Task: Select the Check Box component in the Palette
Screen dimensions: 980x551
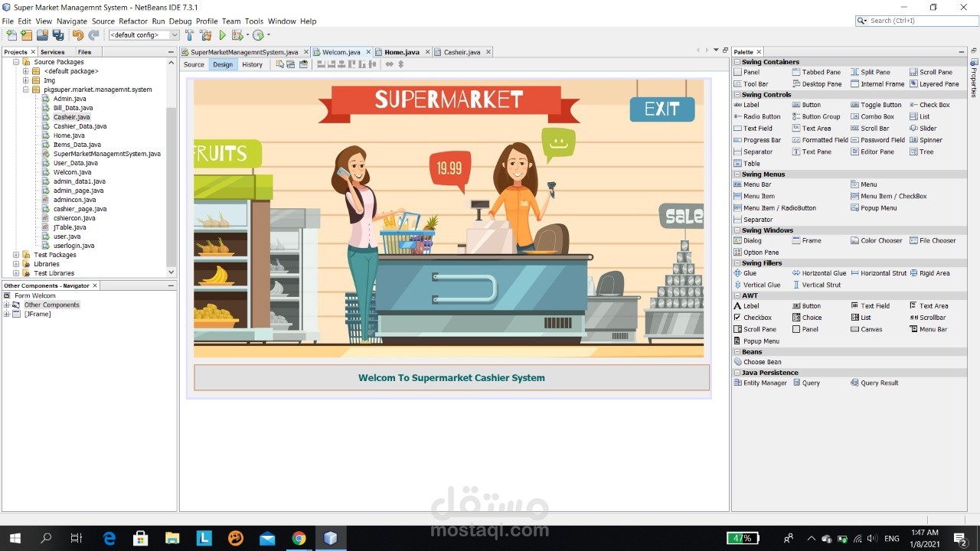Action: tap(931, 105)
